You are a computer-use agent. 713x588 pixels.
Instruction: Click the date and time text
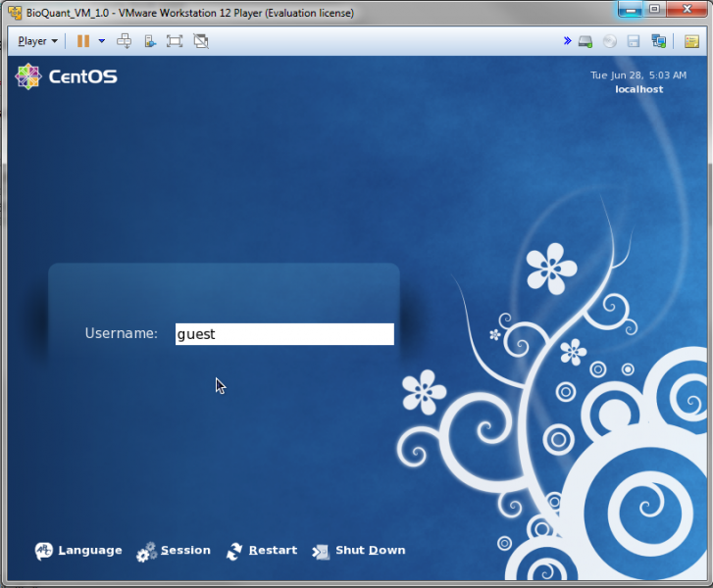click(638, 75)
